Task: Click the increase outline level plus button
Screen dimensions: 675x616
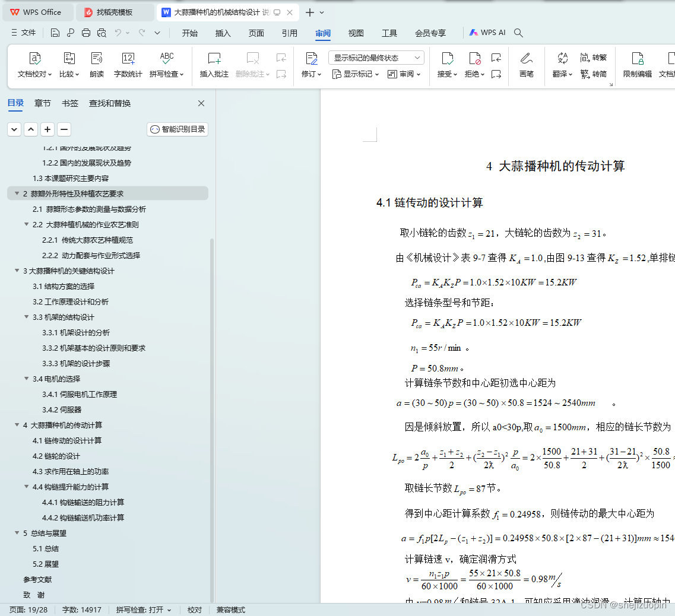Action: pyautogui.click(x=47, y=129)
